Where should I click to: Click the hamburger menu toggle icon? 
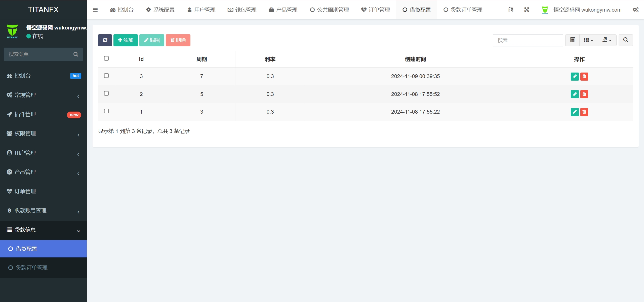click(x=95, y=10)
